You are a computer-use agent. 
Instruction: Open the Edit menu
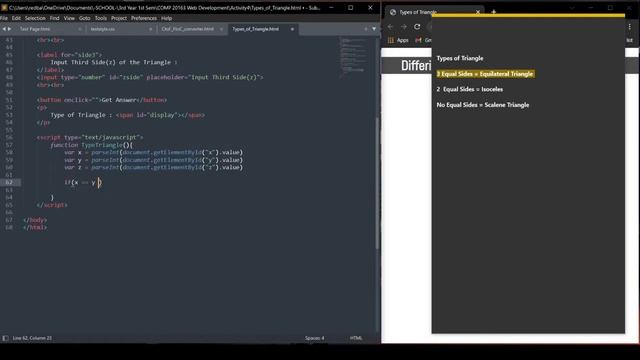coord(16,18)
